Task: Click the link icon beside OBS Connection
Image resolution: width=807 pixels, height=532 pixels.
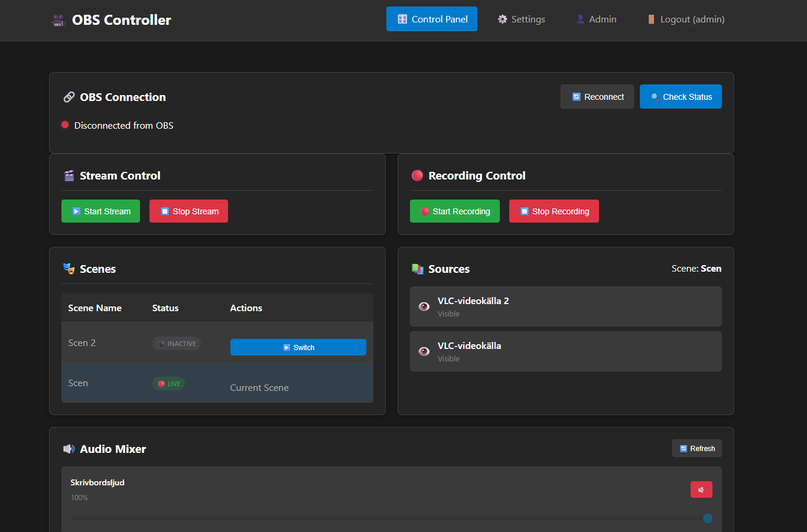Action: (x=69, y=97)
